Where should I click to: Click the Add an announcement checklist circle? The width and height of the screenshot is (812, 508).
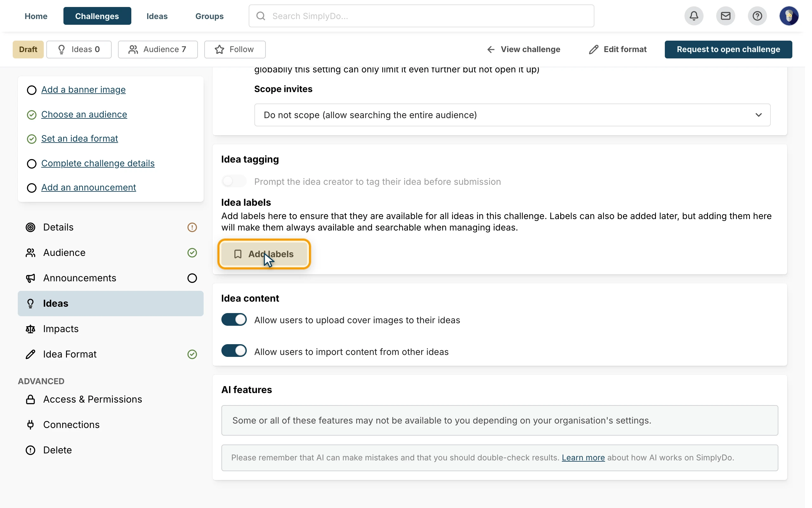point(31,188)
